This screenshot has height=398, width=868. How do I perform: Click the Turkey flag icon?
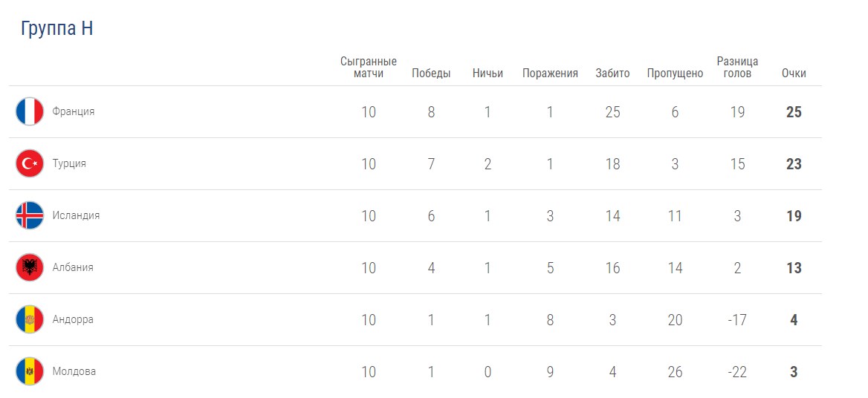[x=30, y=163]
